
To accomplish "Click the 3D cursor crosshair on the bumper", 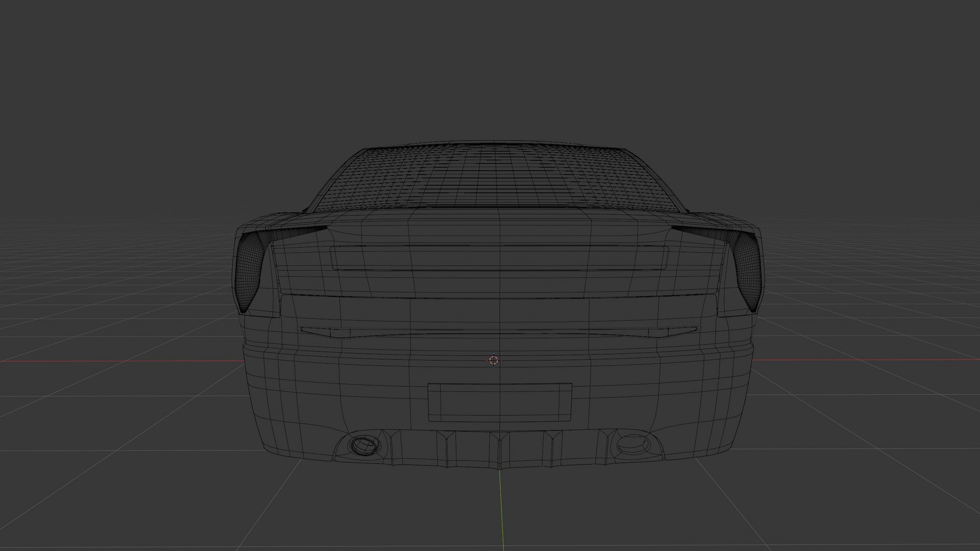I will [x=493, y=360].
